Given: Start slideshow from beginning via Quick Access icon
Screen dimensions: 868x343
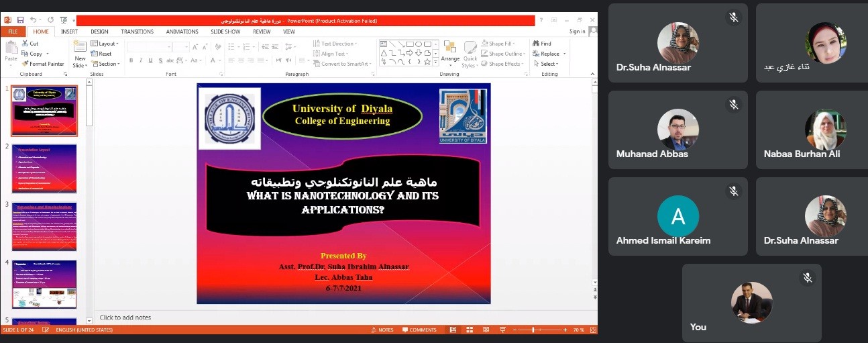Looking at the screenshot, I should 63,21.
